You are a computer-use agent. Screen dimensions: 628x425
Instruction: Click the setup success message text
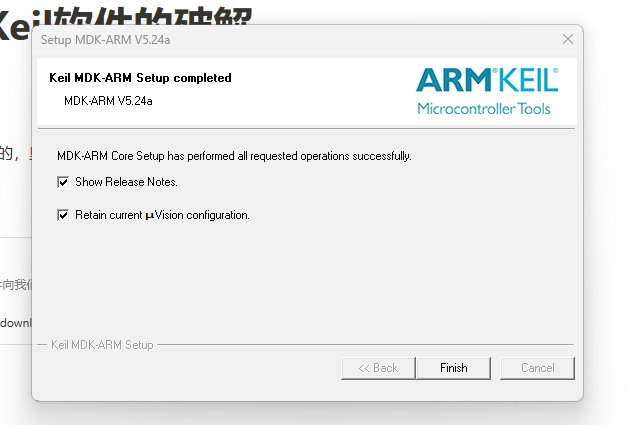(234, 156)
